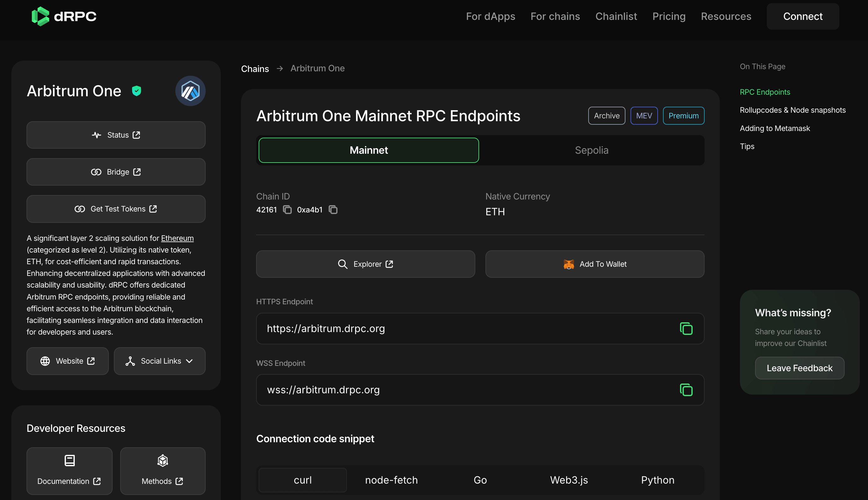The width and height of the screenshot is (868, 500).
Task: Copy the chain ID 42161
Action: [287, 210]
